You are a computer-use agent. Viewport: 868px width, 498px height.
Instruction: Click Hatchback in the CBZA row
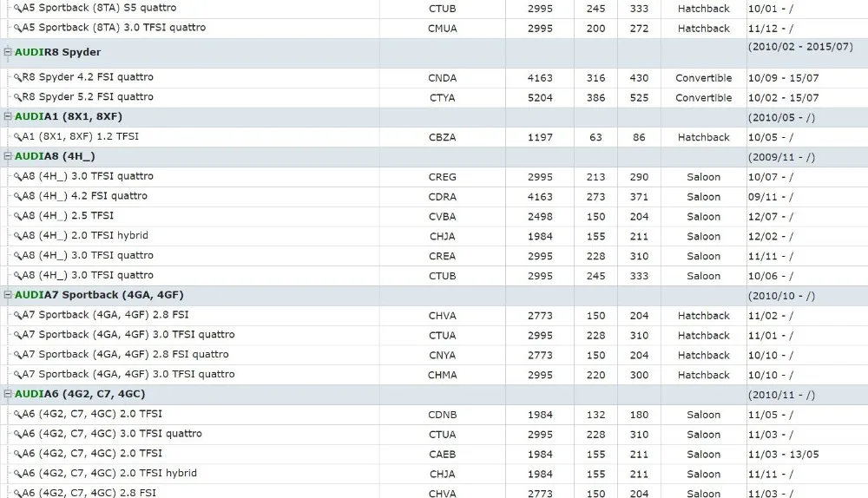pyautogui.click(x=704, y=137)
